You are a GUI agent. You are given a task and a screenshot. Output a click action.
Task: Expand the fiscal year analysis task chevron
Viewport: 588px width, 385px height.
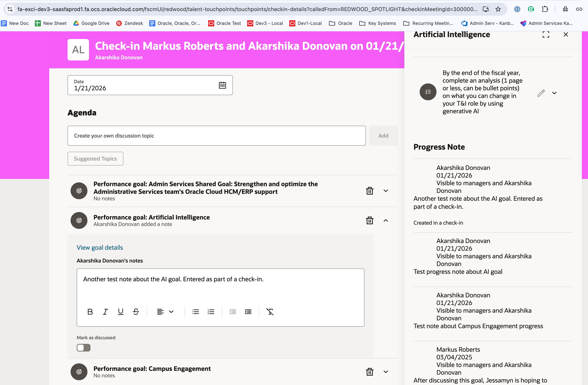554,93
